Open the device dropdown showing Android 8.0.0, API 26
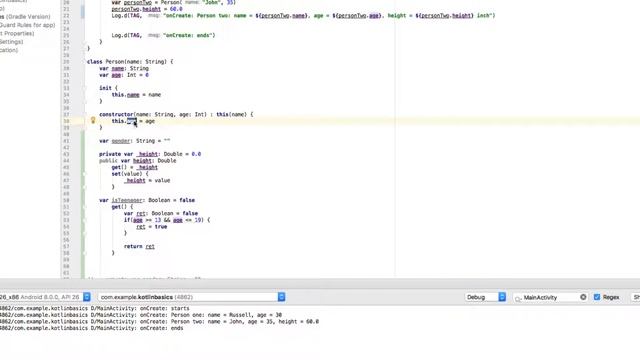This screenshot has width=640, height=360. tap(45, 297)
